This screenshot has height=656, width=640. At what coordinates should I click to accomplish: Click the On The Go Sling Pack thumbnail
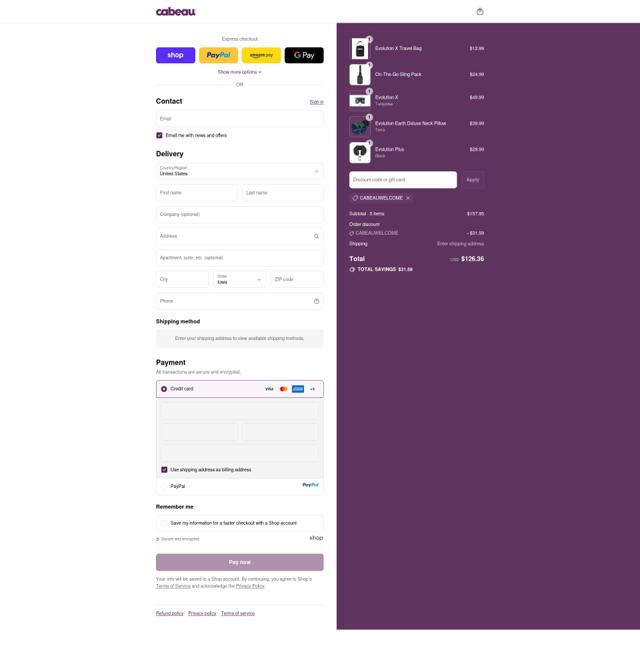click(360, 74)
